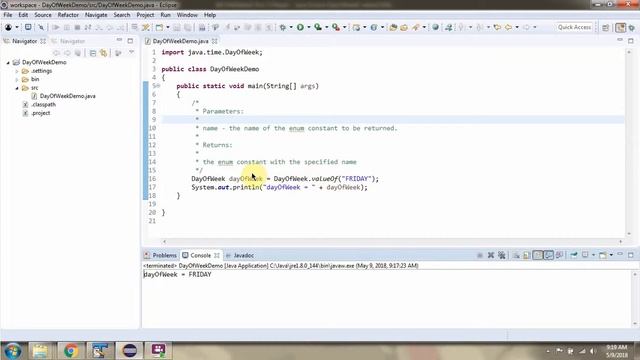The image size is (640, 360).
Task: Open the File menu
Action: pos(8,15)
